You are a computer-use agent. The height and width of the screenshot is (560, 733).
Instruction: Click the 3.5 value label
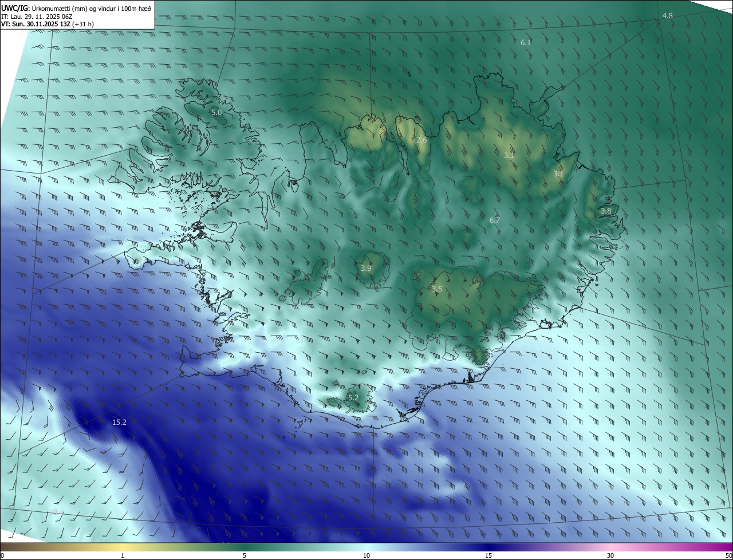coord(437,289)
